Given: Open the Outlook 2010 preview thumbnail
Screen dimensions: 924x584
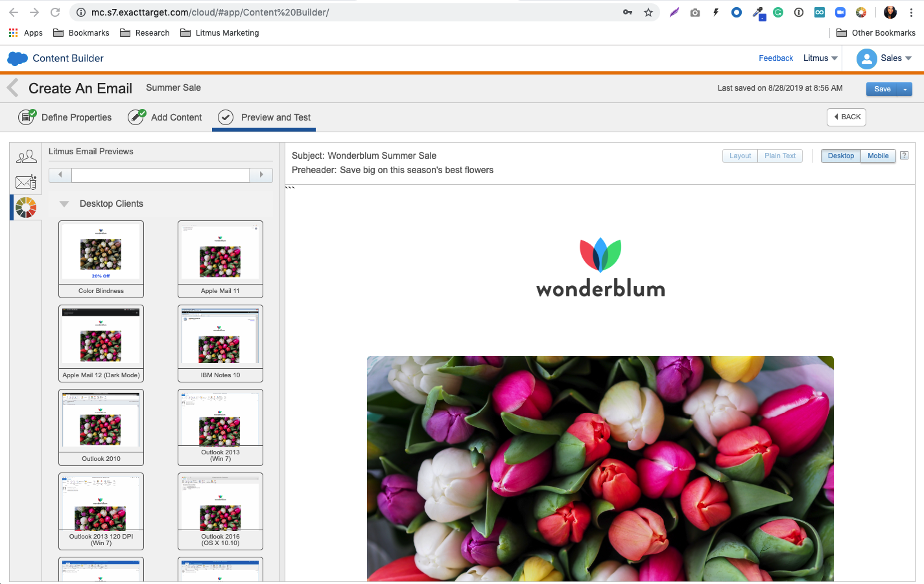Looking at the screenshot, I should [x=101, y=427].
